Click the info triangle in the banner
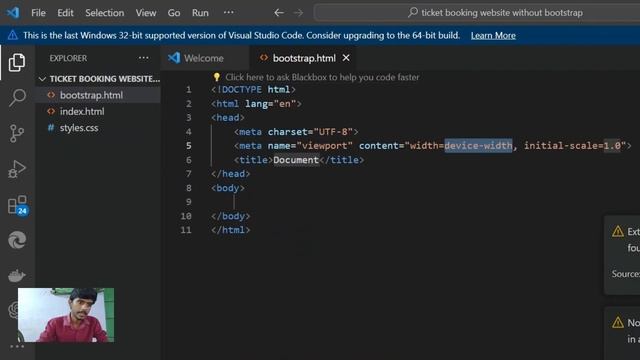Image resolution: width=640 pixels, height=360 pixels. (x=13, y=35)
